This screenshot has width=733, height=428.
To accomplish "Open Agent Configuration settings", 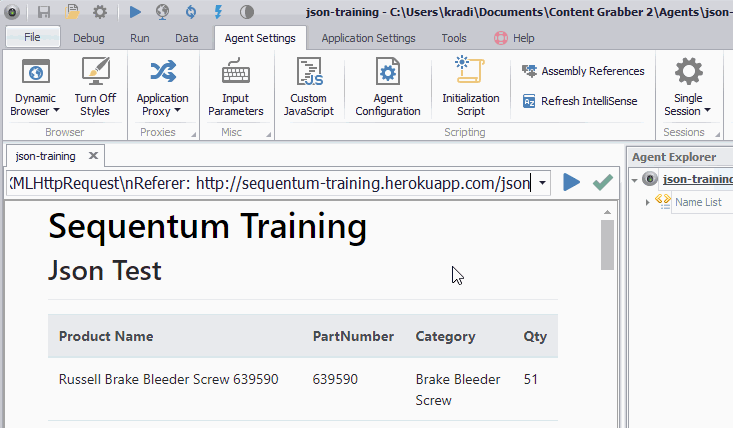I will tap(388, 73).
